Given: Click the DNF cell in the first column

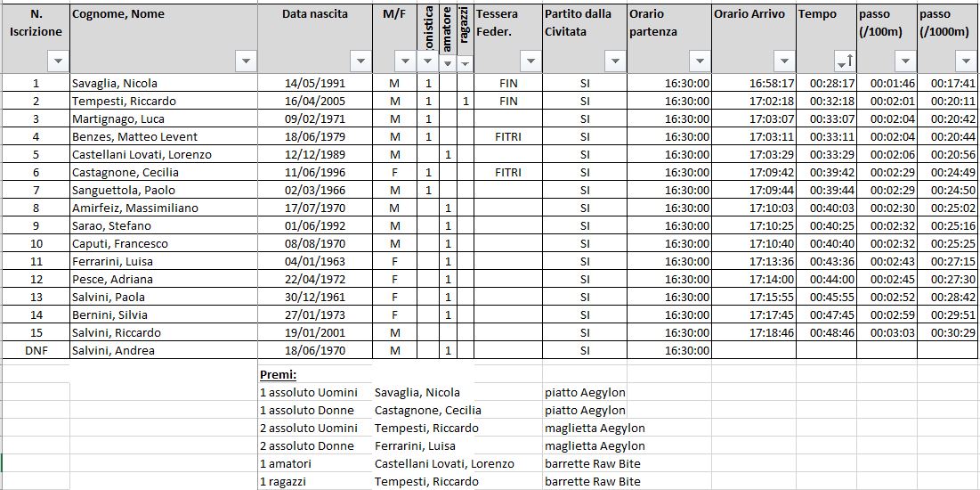Looking at the screenshot, I should coord(36,350).
